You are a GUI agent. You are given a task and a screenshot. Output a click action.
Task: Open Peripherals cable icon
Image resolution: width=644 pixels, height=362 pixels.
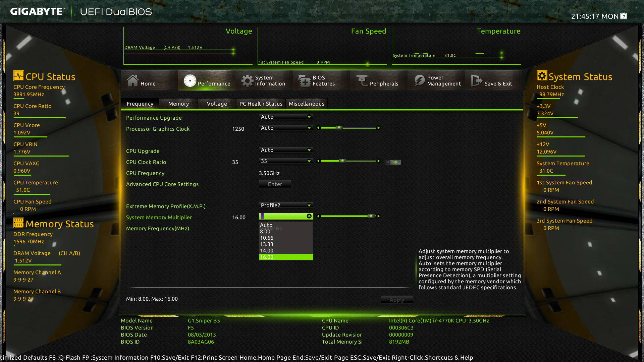tap(362, 80)
